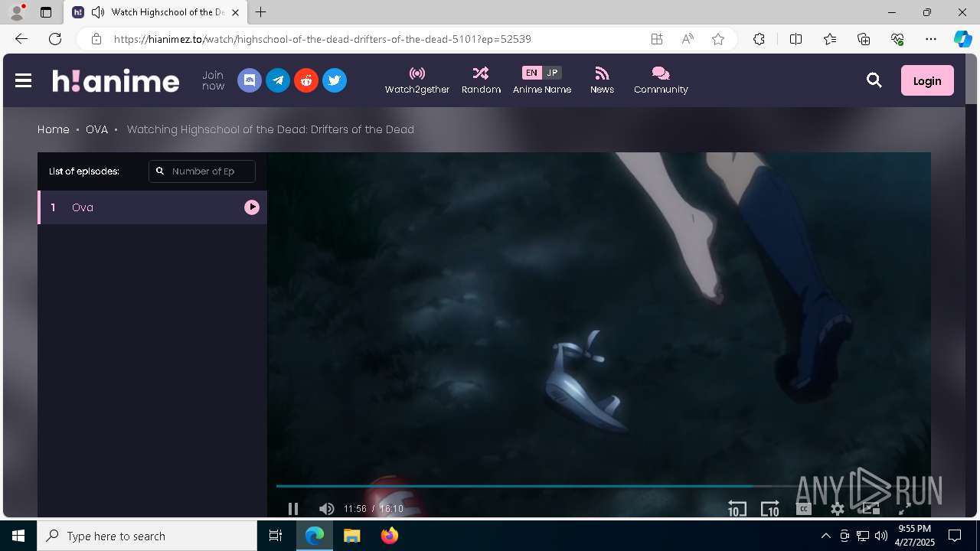Go to Home breadcrumb
The height and width of the screenshot is (551, 980).
54,129
